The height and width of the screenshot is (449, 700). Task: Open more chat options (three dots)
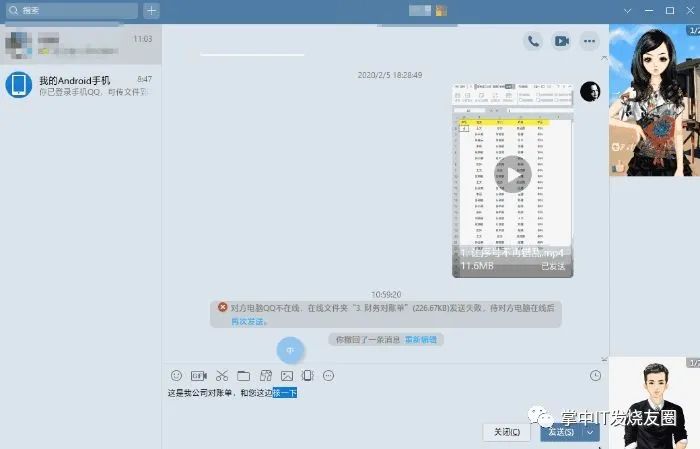tap(589, 41)
